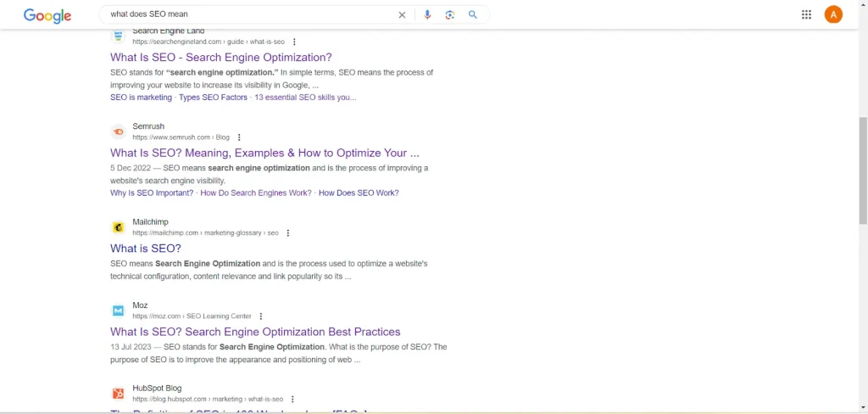Open 'How Does SEO Work?' sitelink
The image size is (868, 414).
359,193
